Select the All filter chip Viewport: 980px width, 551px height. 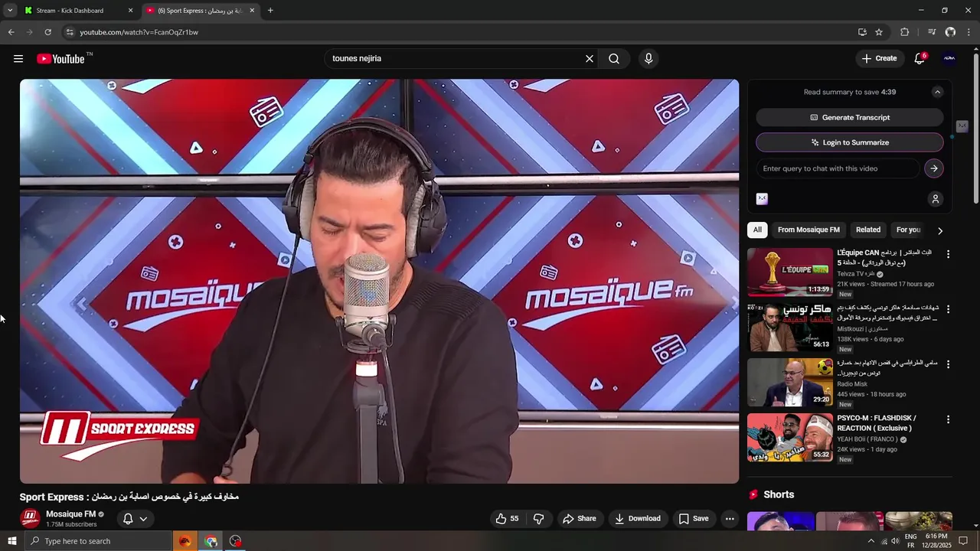point(757,230)
